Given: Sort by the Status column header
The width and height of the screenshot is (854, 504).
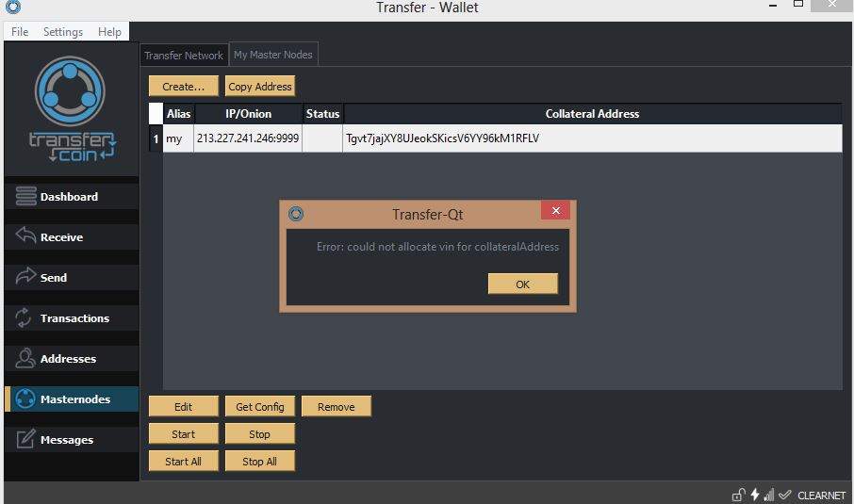Looking at the screenshot, I should click(x=322, y=114).
